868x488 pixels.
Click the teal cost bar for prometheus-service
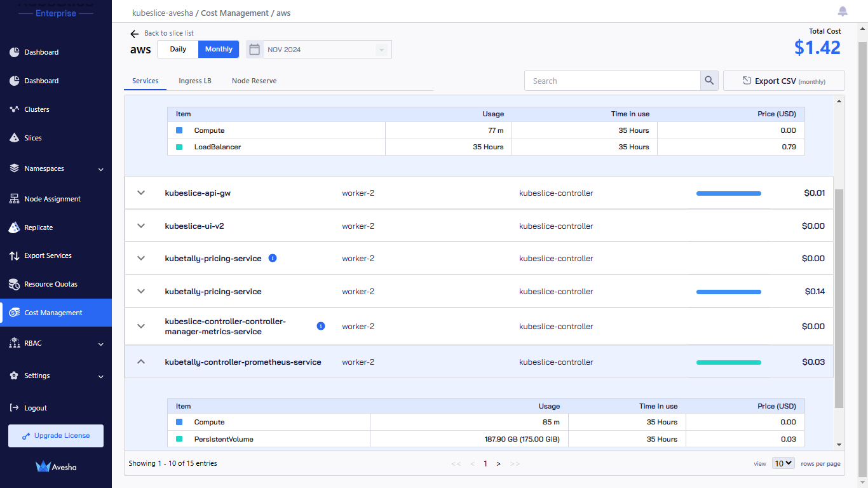point(729,362)
